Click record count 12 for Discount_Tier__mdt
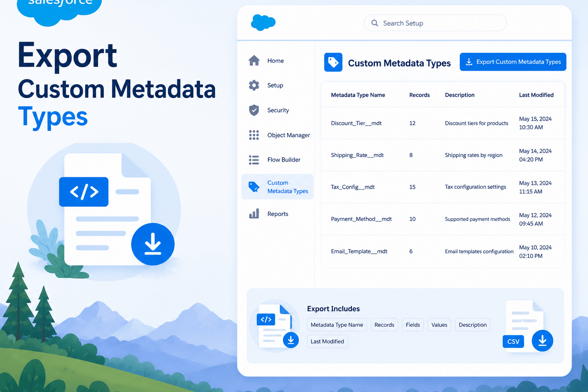The image size is (588, 392). [x=412, y=123]
